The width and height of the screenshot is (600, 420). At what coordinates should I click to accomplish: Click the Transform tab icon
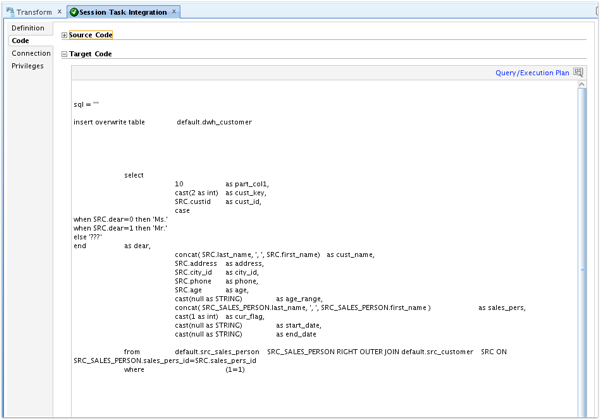(x=10, y=12)
